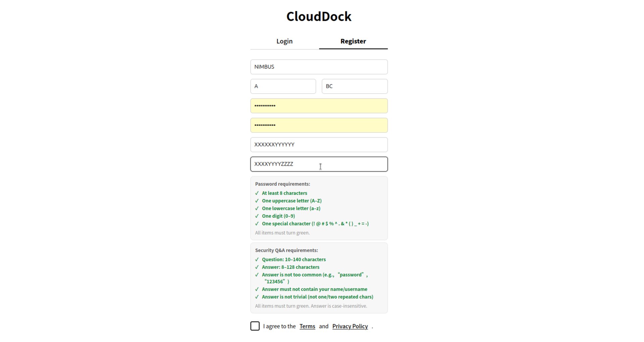This screenshot has height=342, width=644.
Task: Tick the agree to Terms checkbox
Action: click(255, 326)
